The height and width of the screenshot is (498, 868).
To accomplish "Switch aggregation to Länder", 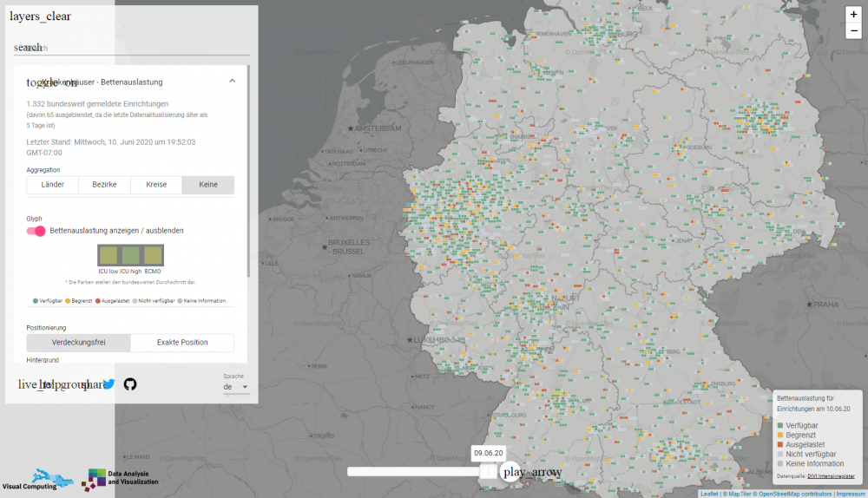I will [x=53, y=185].
